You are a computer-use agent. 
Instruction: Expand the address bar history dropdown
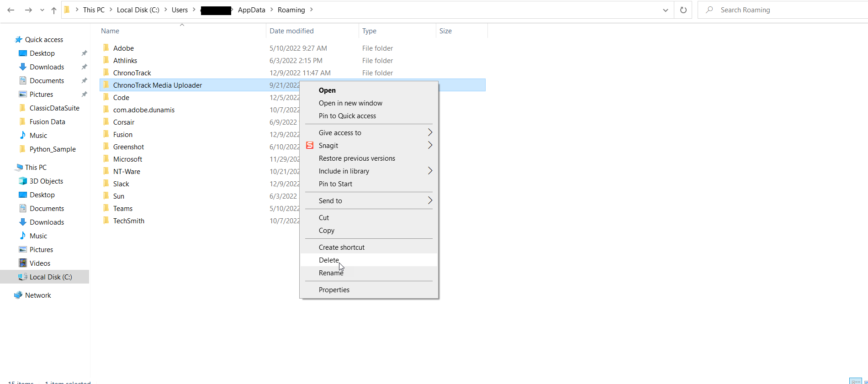[x=665, y=10]
